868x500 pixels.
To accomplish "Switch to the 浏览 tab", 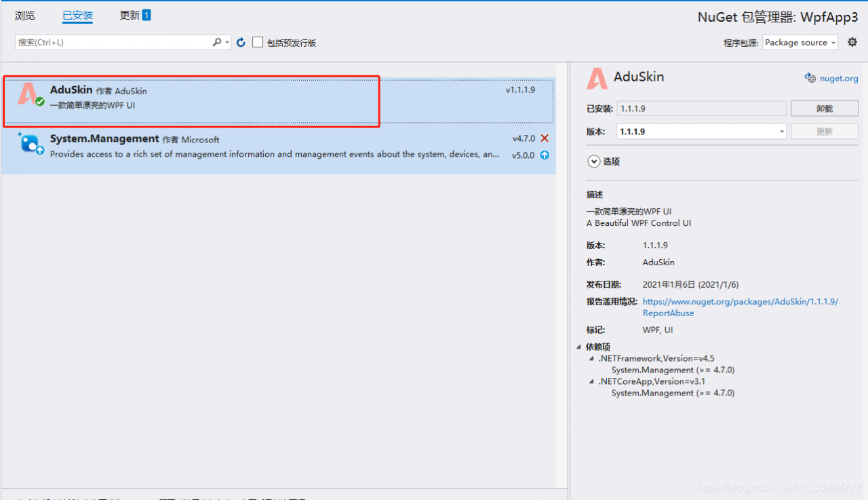I will [25, 15].
